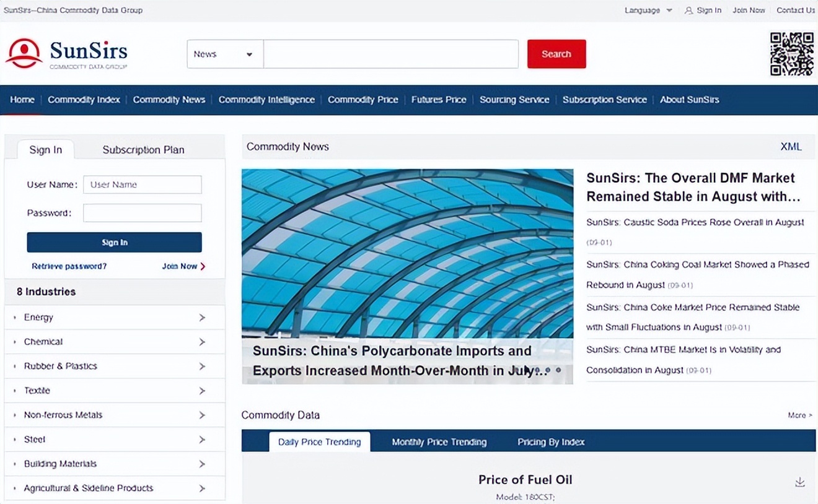Image resolution: width=818 pixels, height=504 pixels.
Task: Click the User Name input field
Action: coord(143,185)
